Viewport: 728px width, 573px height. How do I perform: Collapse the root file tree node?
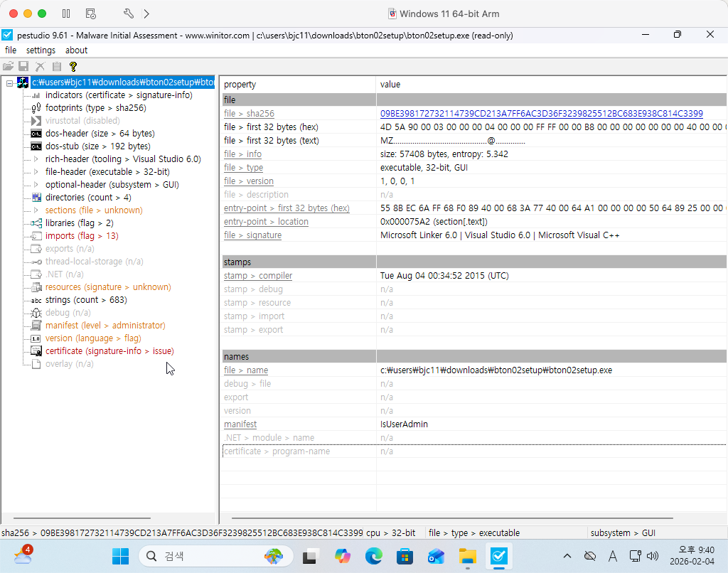coord(9,83)
